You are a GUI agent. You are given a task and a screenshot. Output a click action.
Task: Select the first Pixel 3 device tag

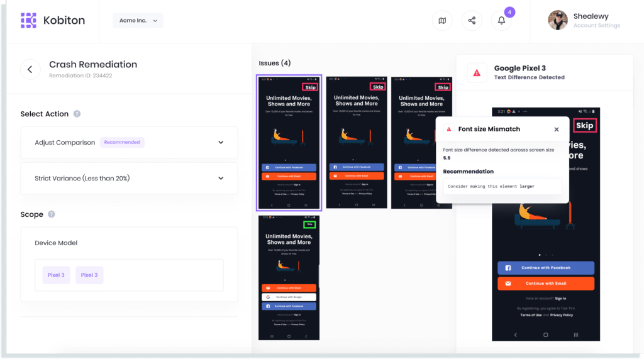click(x=57, y=275)
